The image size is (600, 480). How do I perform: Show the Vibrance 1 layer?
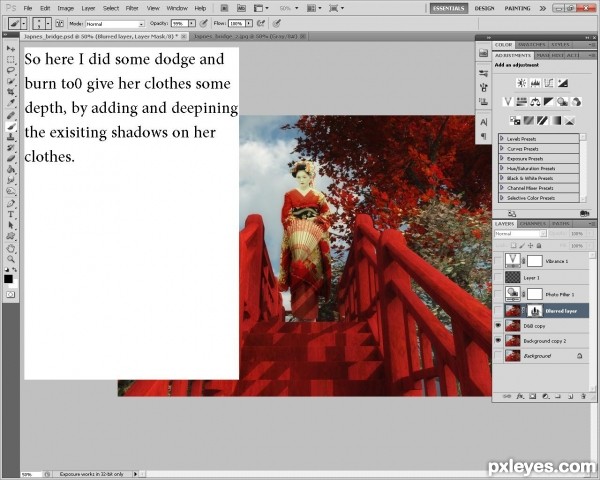click(x=498, y=261)
